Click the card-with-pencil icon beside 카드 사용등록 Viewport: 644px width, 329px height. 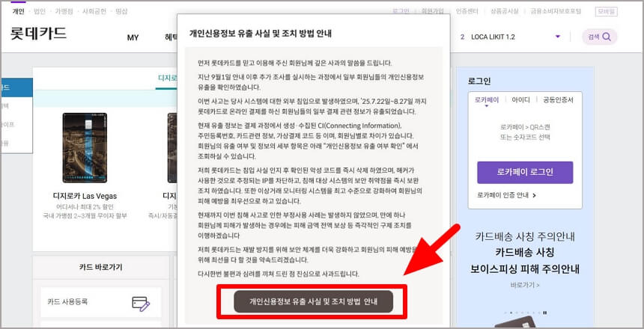click(141, 303)
